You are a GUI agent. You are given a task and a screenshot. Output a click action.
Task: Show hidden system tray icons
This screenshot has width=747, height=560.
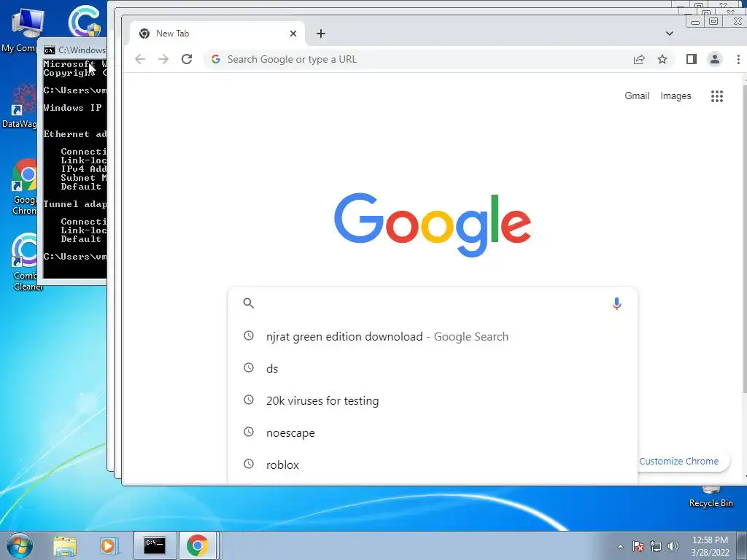(x=620, y=546)
